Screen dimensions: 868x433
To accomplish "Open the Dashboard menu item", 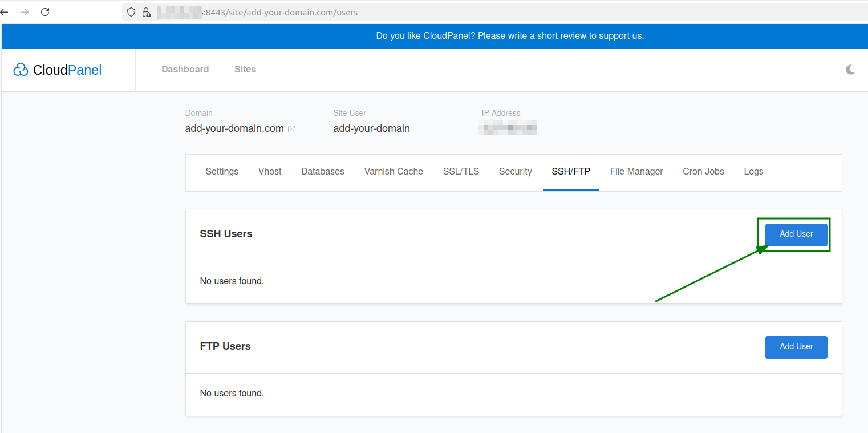I will coord(185,70).
